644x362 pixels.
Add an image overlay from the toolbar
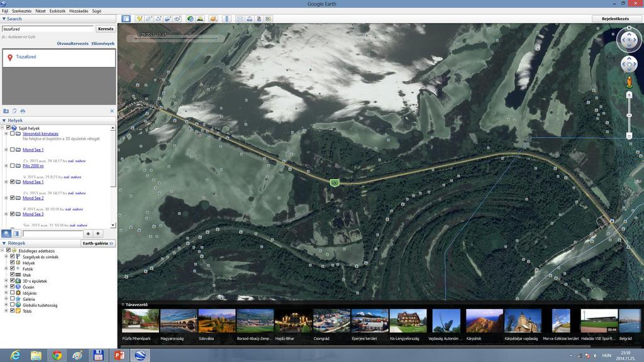pyautogui.click(x=168, y=19)
